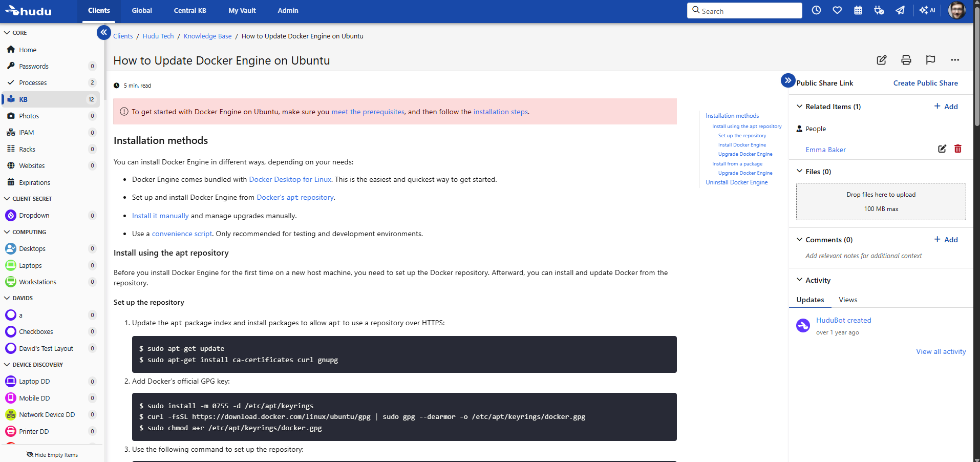This screenshot has width=980, height=462.
Task: Jump to Install from a package section
Action: tap(737, 164)
